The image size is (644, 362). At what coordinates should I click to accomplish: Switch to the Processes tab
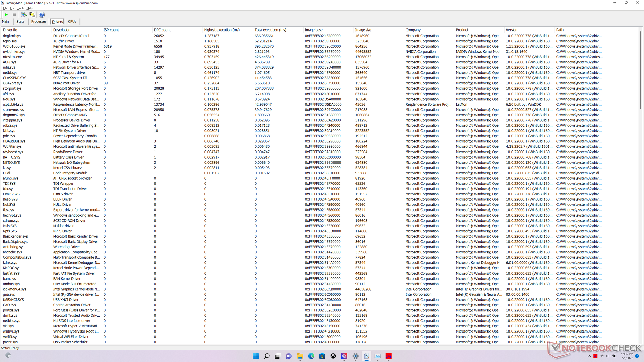[x=39, y=22]
